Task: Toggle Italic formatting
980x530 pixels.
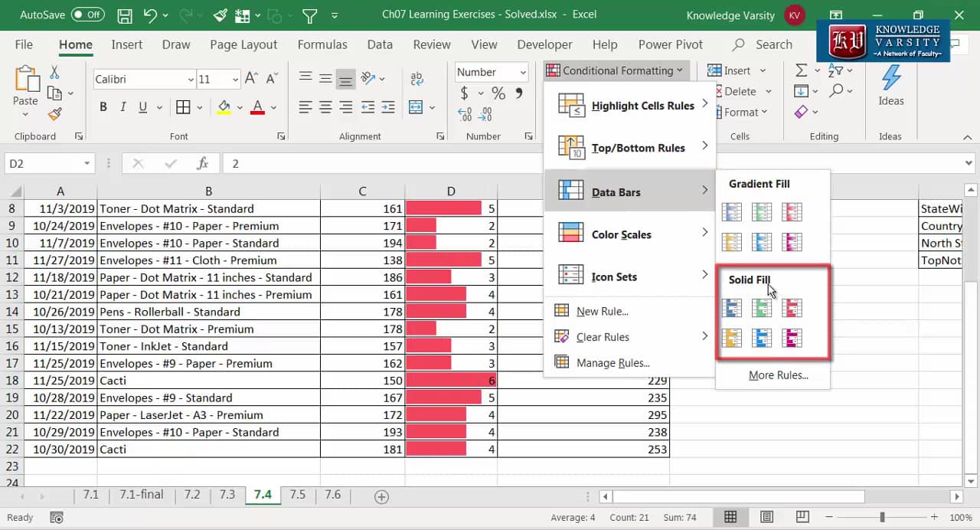Action: (x=123, y=107)
